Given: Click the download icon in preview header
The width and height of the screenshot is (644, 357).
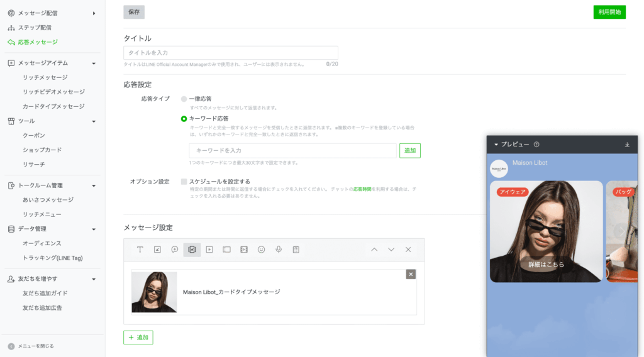Looking at the screenshot, I should tap(627, 145).
